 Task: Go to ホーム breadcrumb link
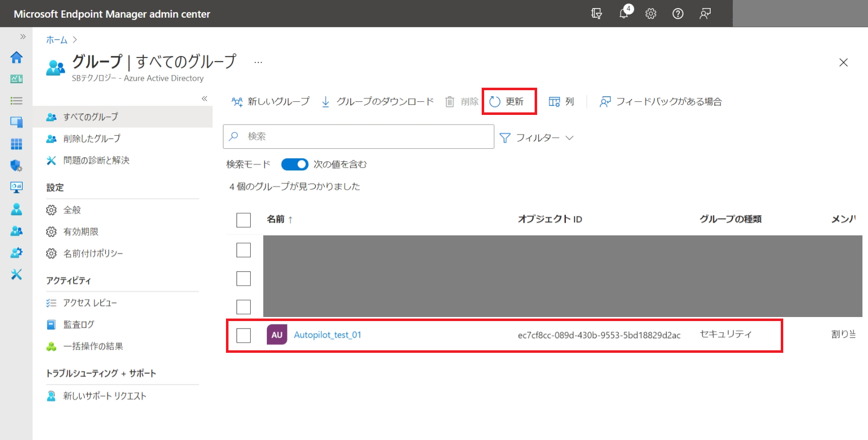56,40
